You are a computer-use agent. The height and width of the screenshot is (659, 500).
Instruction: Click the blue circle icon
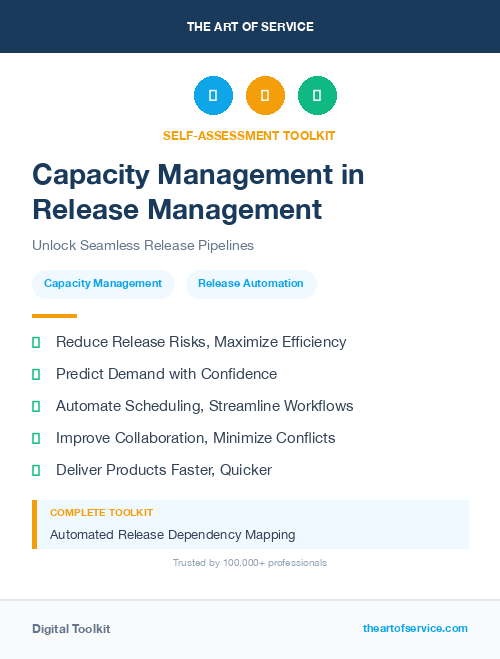click(213, 95)
